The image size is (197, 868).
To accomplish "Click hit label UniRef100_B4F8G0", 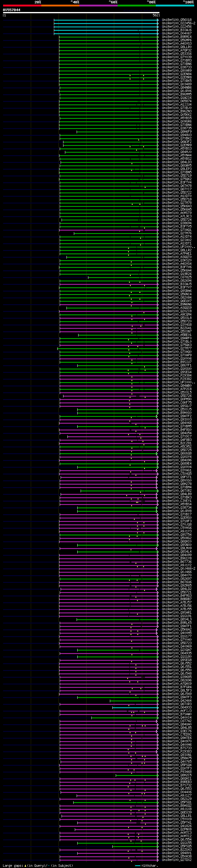I will (177, 430).
